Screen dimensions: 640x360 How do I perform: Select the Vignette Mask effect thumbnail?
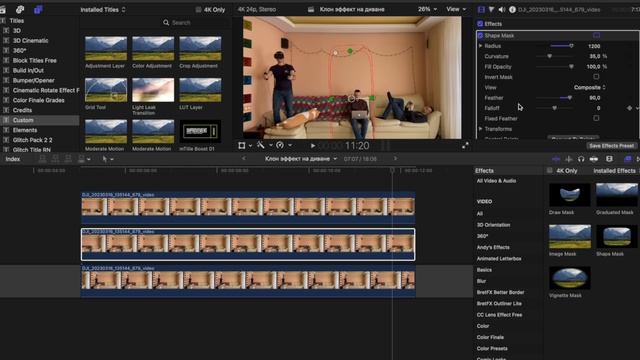(x=569, y=278)
